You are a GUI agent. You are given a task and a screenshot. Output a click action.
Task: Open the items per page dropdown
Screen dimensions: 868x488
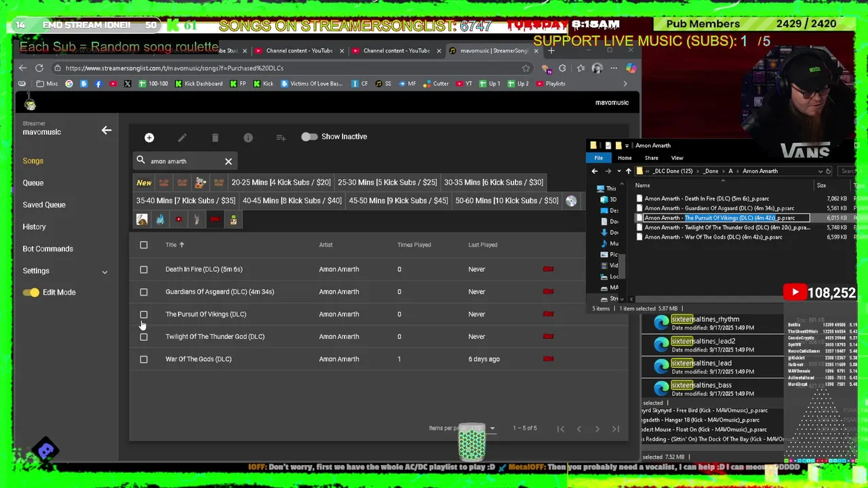[x=492, y=428]
